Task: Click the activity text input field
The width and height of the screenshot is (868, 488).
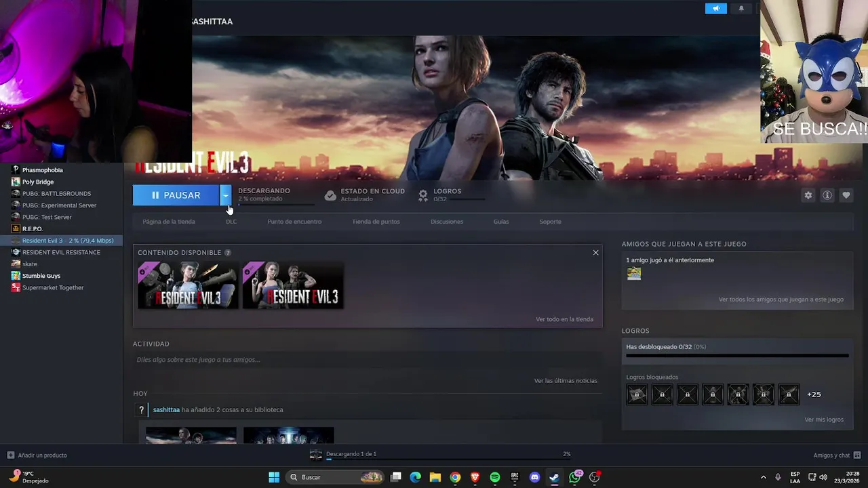Action: (x=367, y=360)
